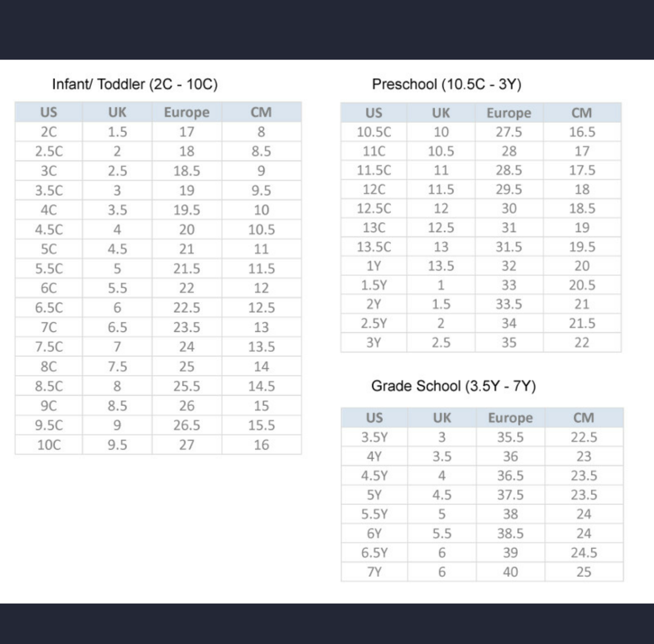Click Europe size 40 cell
This screenshot has width=654, height=644.
click(x=510, y=572)
